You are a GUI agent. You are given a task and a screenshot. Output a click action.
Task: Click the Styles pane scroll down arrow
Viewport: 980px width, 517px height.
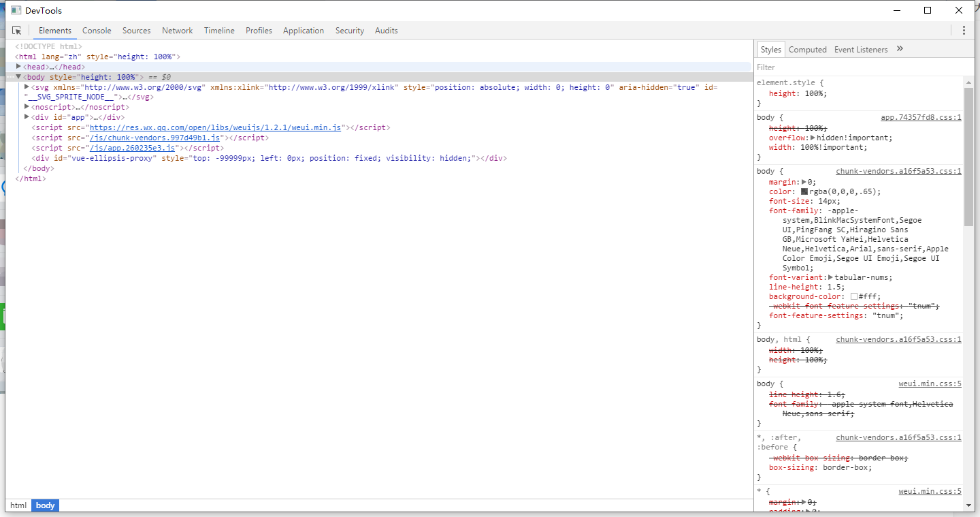coord(969,505)
